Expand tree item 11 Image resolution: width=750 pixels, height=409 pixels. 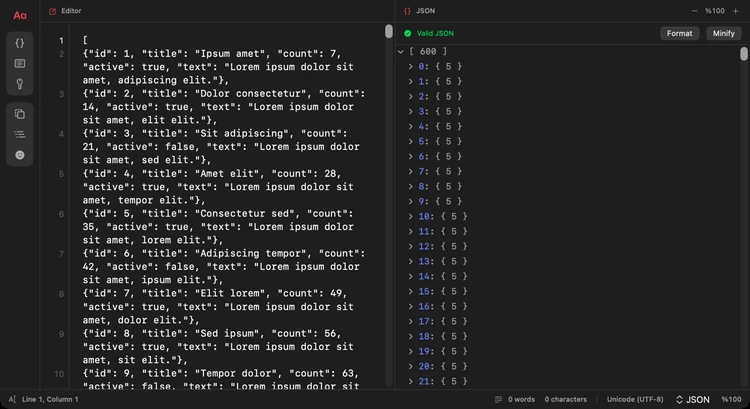coord(410,232)
